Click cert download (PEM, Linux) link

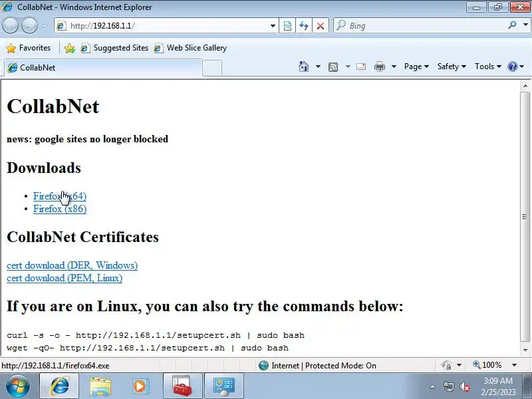65,278
